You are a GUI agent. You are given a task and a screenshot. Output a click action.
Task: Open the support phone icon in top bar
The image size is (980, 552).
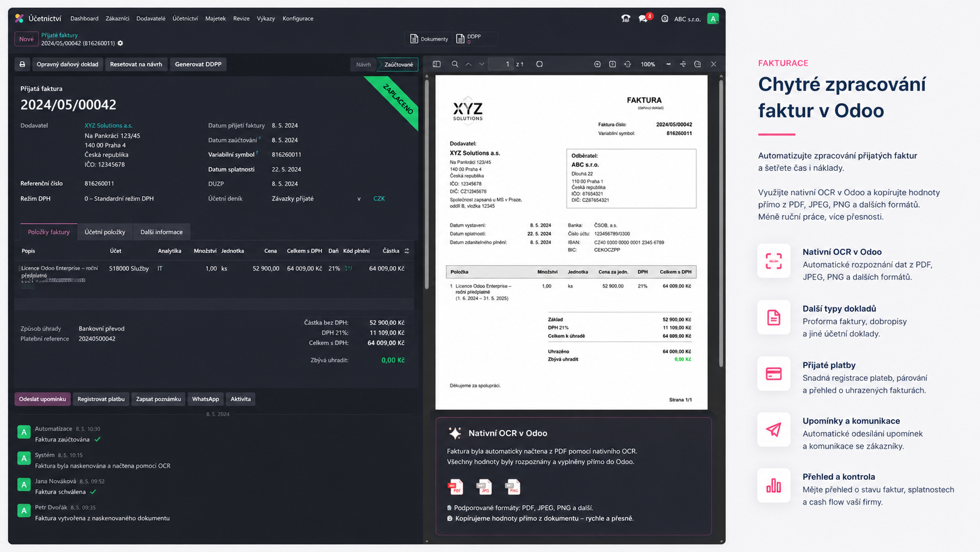[625, 19]
